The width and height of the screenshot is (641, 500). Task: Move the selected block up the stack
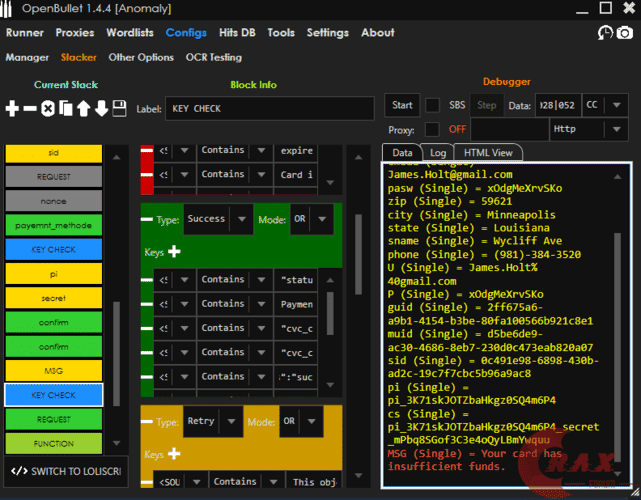tap(84, 108)
